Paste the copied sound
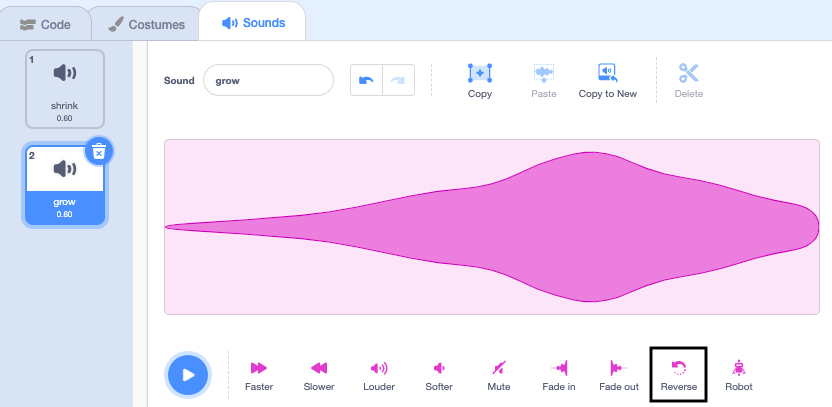Image resolution: width=832 pixels, height=407 pixels. [x=543, y=80]
